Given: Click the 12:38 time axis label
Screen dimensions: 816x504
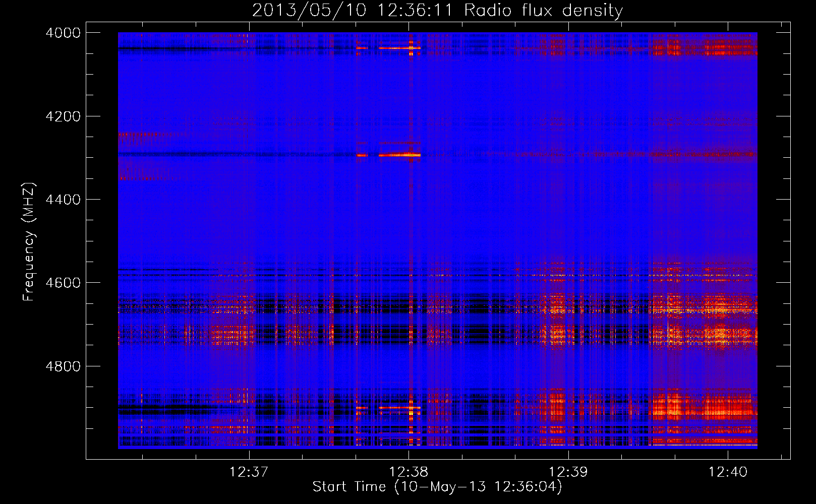Looking at the screenshot, I should [x=409, y=472].
